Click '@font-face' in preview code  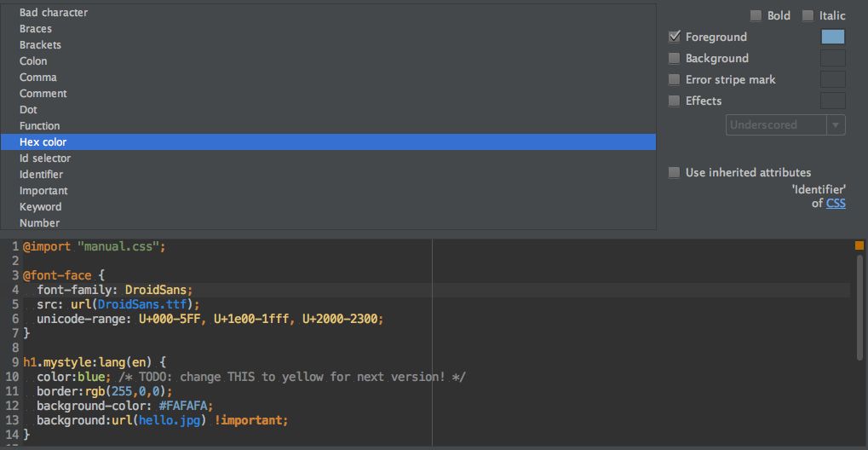point(57,275)
